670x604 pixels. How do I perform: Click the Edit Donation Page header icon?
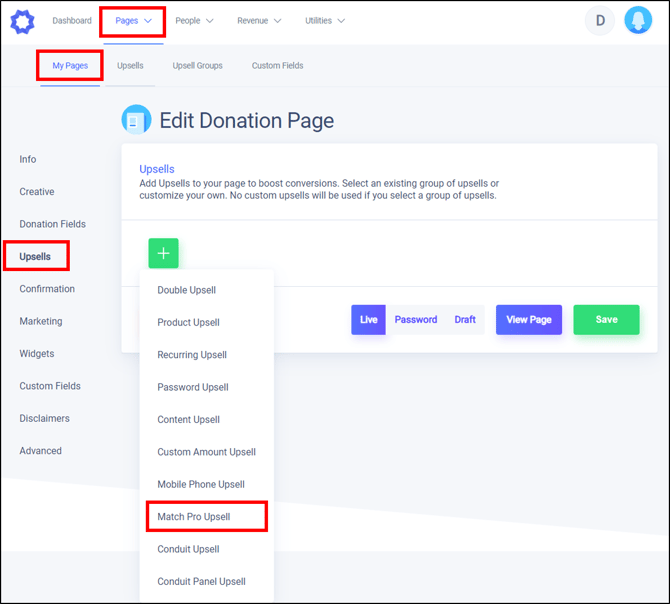136,120
